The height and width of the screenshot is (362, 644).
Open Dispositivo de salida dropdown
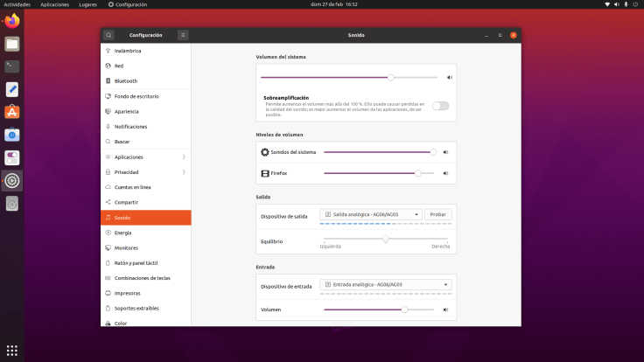coord(371,214)
